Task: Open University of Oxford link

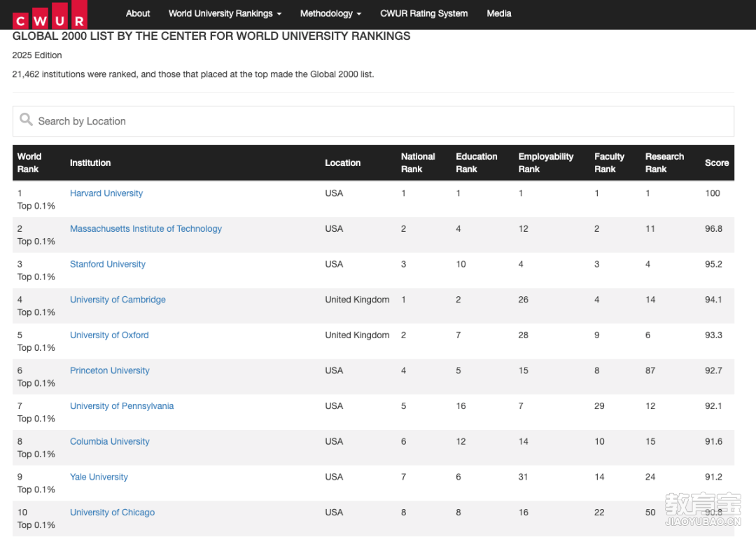Action: (109, 335)
